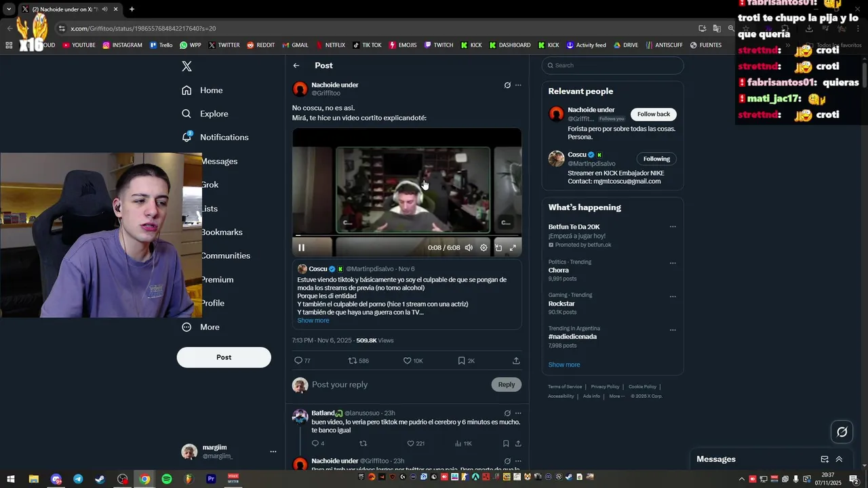Open Spotify from taskbar
This screenshot has height=488, width=868.
(167, 479)
